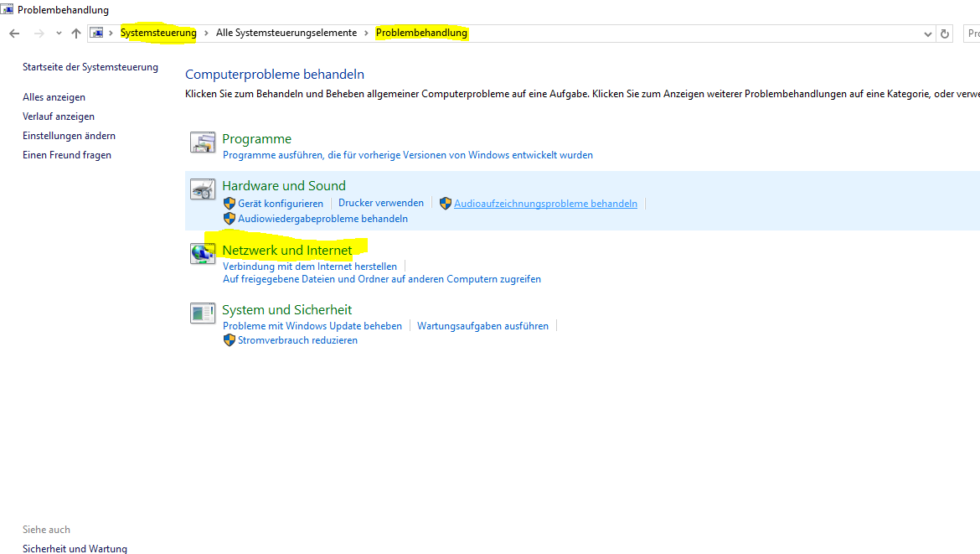Click shield icon beside Gerät konfigurieren
980x554 pixels.
(x=230, y=203)
